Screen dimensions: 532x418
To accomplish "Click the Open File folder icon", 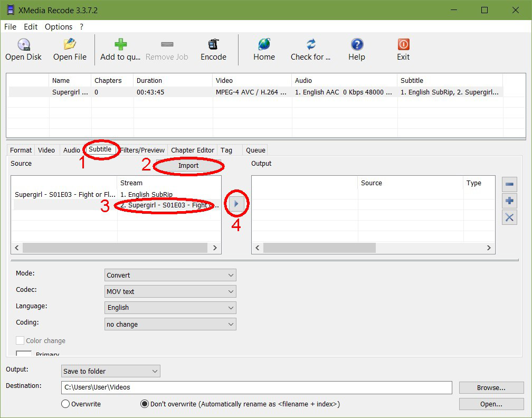I will pos(70,44).
